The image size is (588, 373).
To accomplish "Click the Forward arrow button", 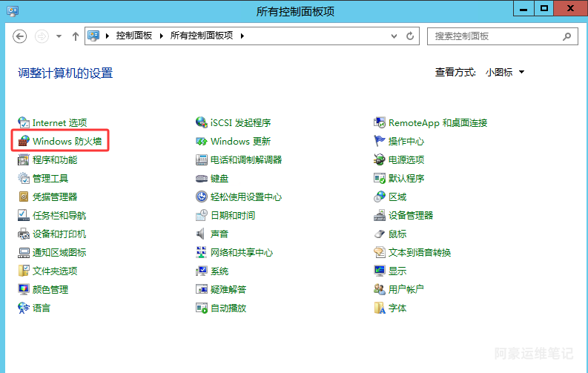I will click(42, 36).
